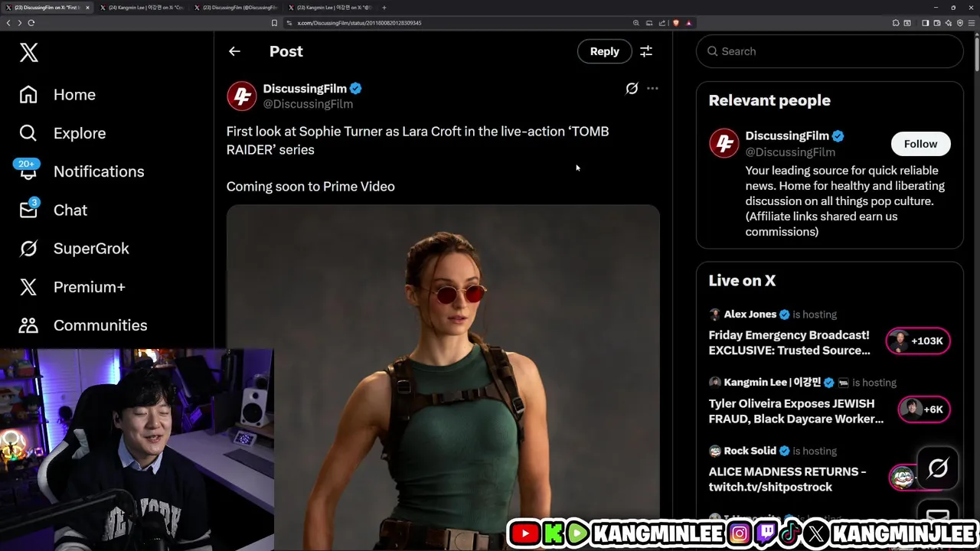The width and height of the screenshot is (980, 551).
Task: Click the Explore magnifier icon
Action: 28,133
